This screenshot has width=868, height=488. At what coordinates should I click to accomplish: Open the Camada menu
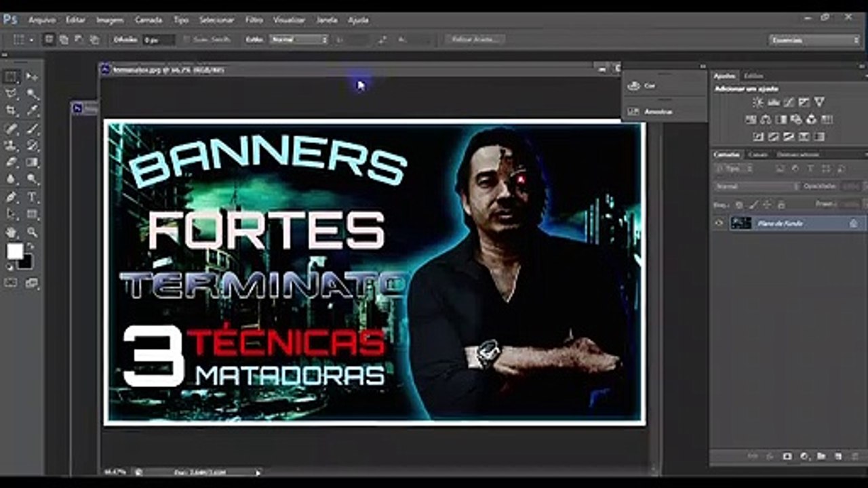(x=149, y=20)
